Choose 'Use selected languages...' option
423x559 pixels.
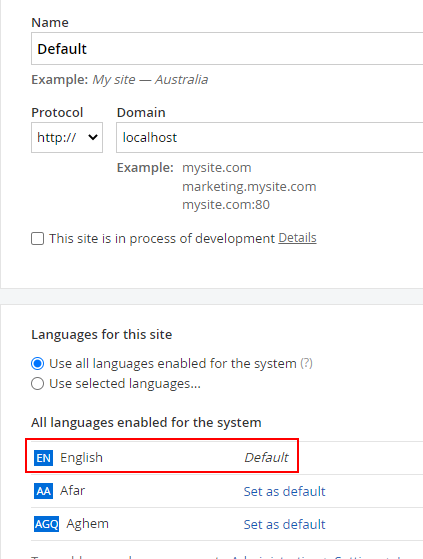click(x=37, y=384)
